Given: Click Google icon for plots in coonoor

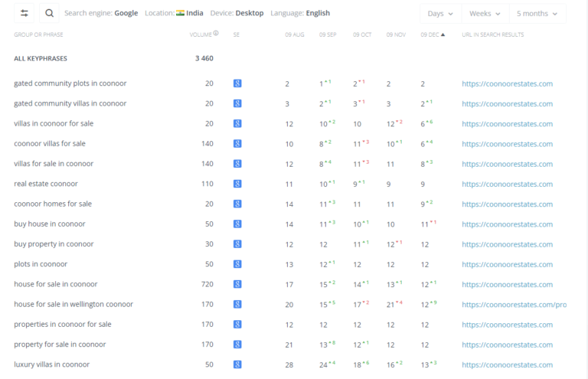Looking at the screenshot, I should 237,264.
